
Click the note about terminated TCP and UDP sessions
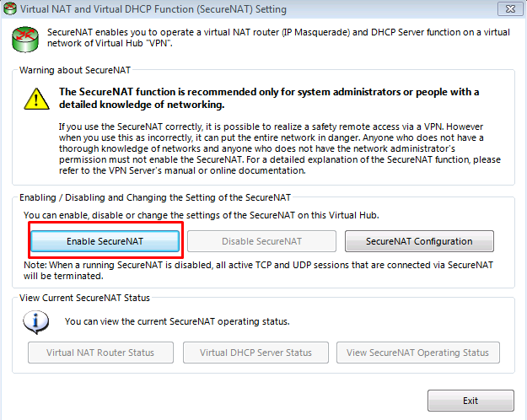[257, 270]
